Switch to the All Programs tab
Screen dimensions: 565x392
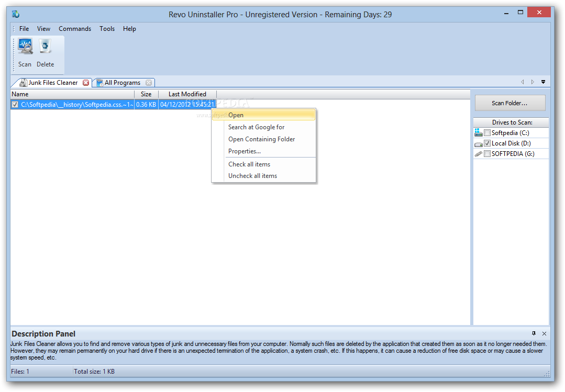coord(123,83)
